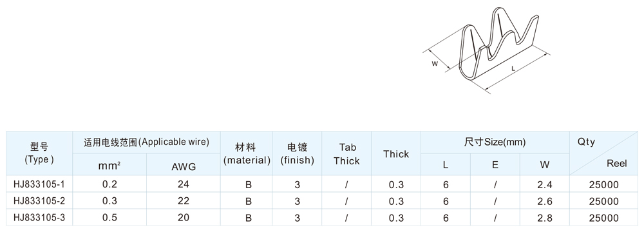The width and height of the screenshot is (644, 232).
Task: Select AWG value 24 cell
Action: (184, 184)
